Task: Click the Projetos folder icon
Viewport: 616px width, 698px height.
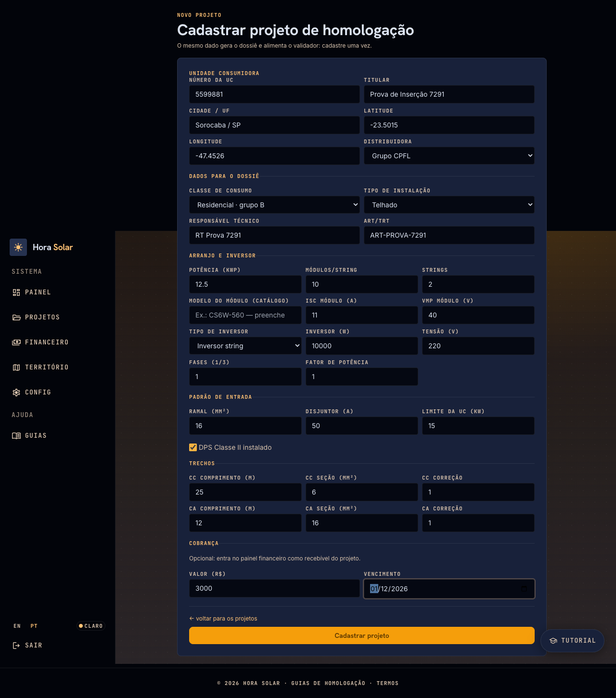Action: pos(16,317)
